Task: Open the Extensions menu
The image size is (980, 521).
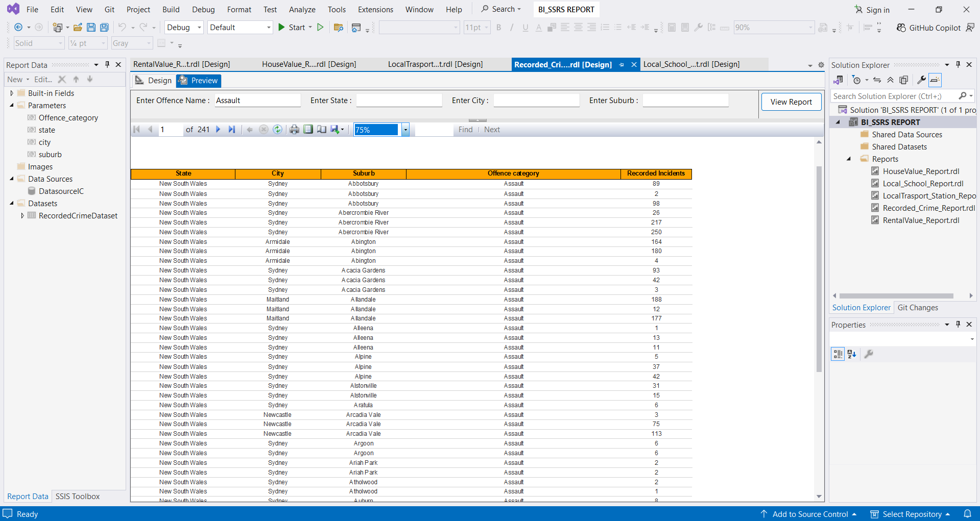Action: (375, 9)
